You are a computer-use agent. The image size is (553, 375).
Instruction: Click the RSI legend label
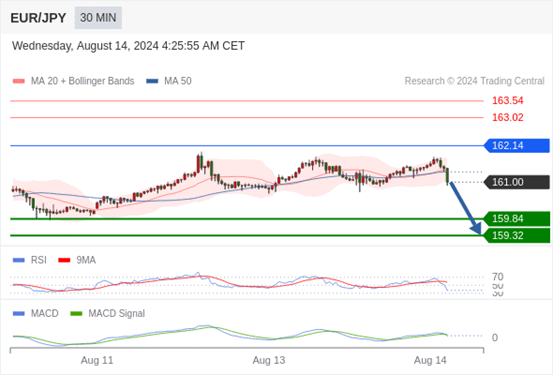(x=38, y=260)
